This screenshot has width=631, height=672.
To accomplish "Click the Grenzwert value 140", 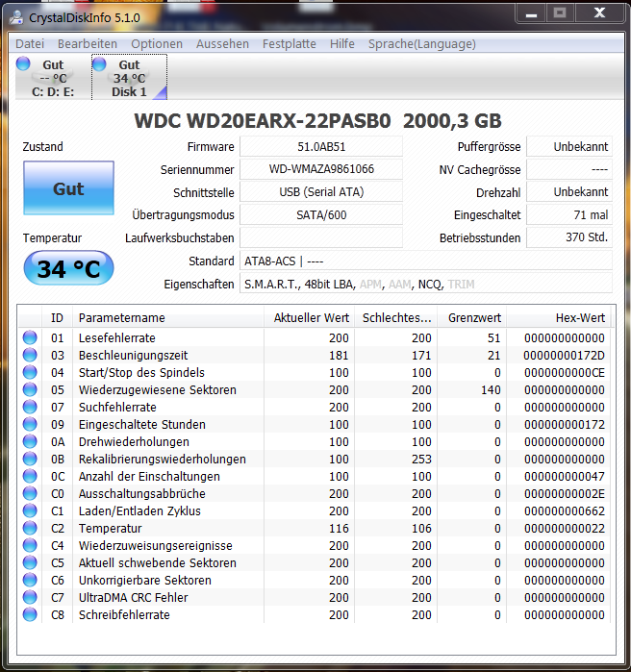I will point(491,389).
